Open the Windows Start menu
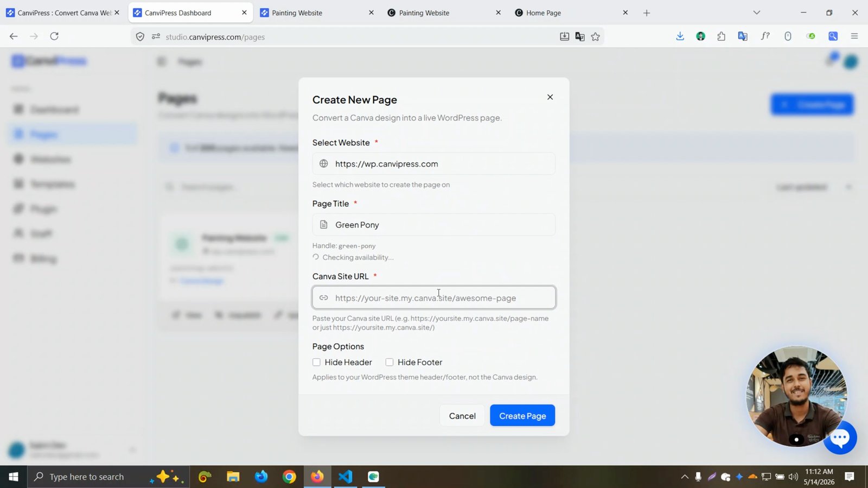The image size is (868, 488). (x=14, y=477)
